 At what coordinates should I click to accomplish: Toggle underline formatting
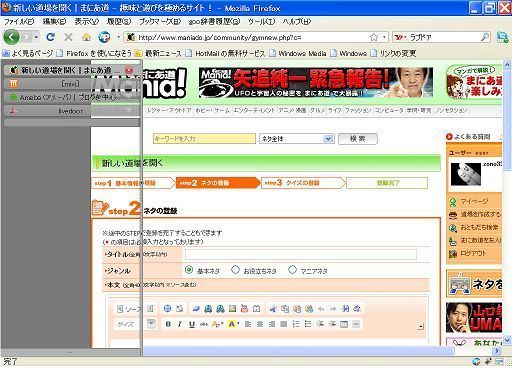click(x=192, y=324)
